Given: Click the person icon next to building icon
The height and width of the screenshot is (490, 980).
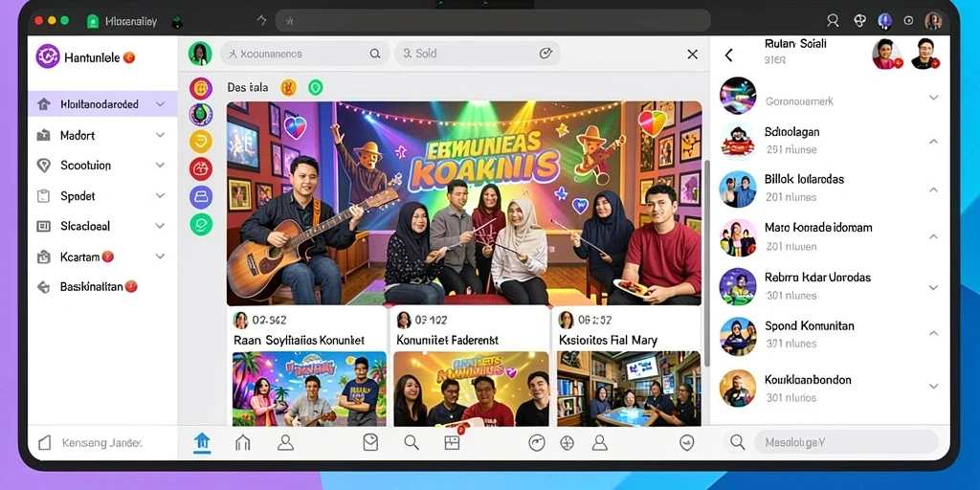Looking at the screenshot, I should tap(285, 442).
